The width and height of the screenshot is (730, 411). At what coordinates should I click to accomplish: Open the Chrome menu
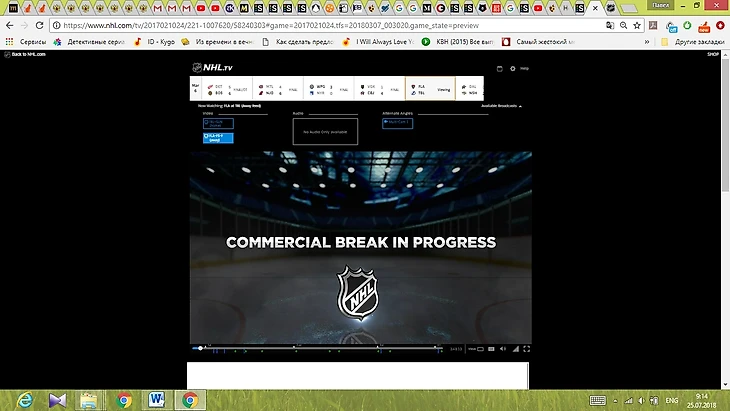pos(718,26)
